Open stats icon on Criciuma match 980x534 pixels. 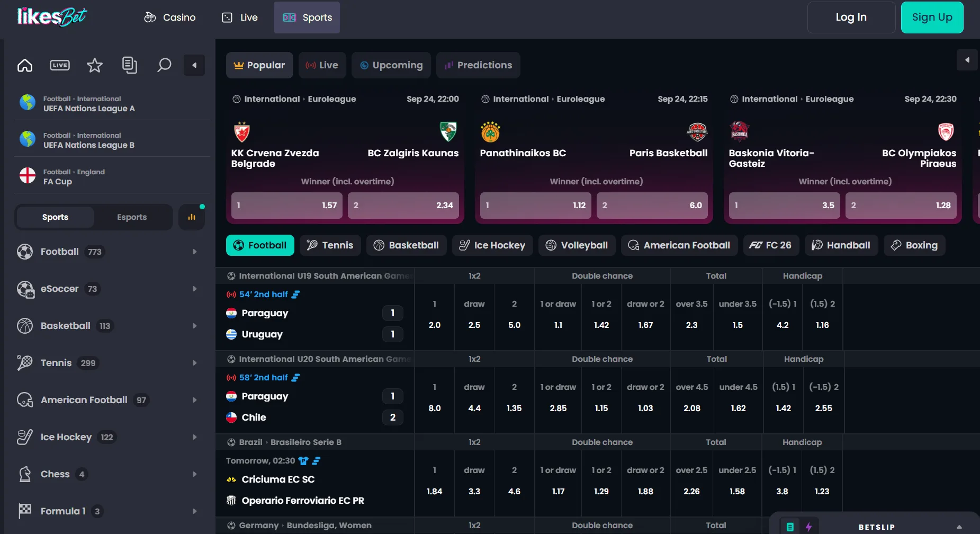pyautogui.click(x=316, y=461)
